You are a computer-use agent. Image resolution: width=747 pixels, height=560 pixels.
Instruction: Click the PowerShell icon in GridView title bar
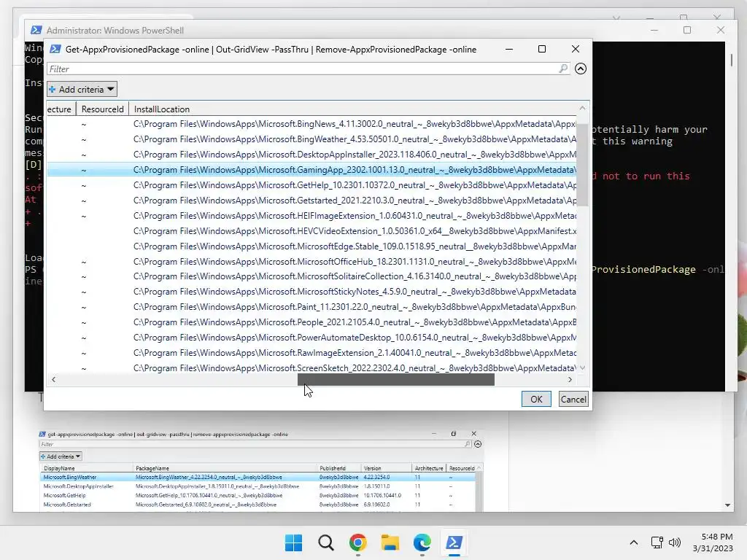[x=55, y=49]
